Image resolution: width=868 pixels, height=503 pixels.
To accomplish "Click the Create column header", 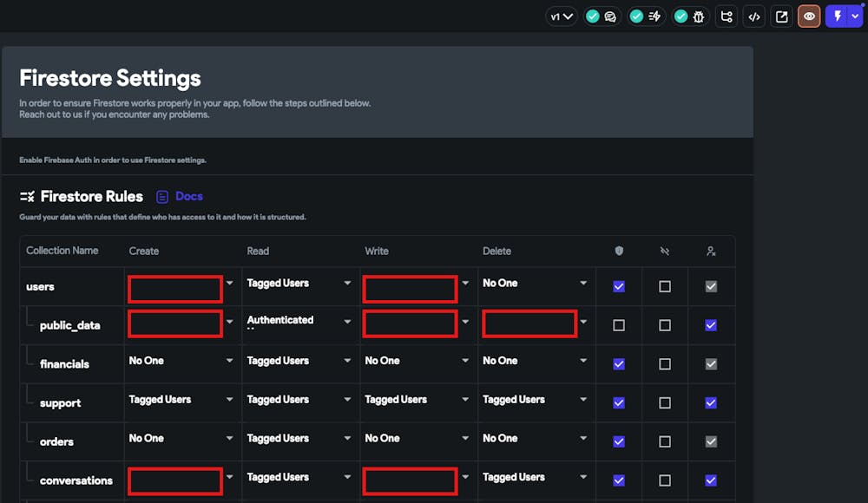I will point(144,251).
